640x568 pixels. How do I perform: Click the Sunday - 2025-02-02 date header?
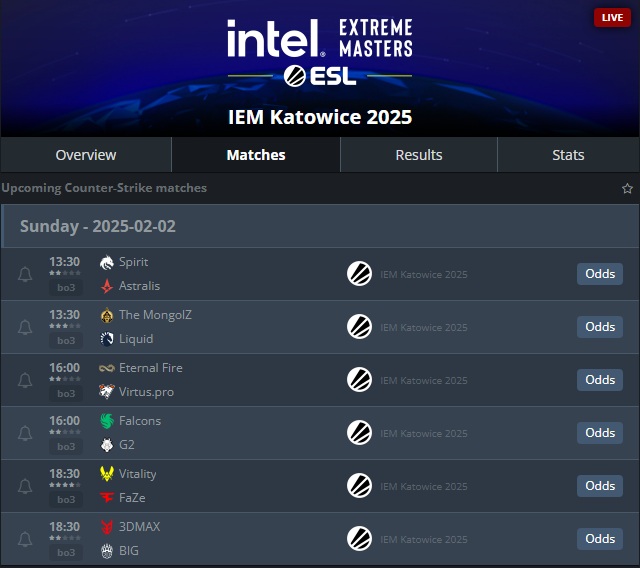[x=98, y=226]
